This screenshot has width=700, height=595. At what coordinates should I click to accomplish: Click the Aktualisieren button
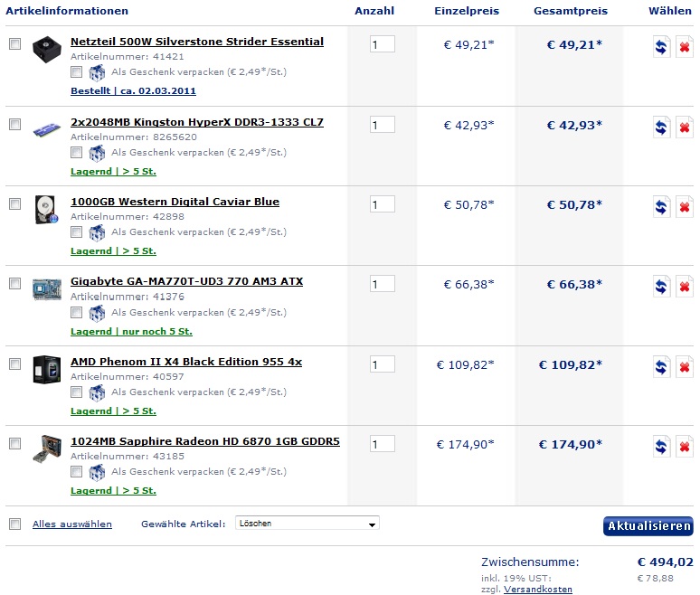[x=648, y=525]
